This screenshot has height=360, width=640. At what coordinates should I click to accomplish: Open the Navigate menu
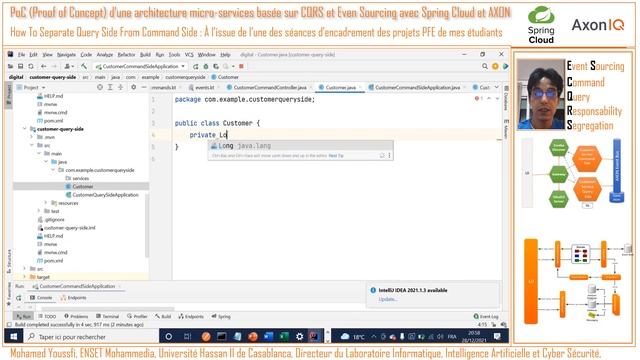(x=66, y=55)
